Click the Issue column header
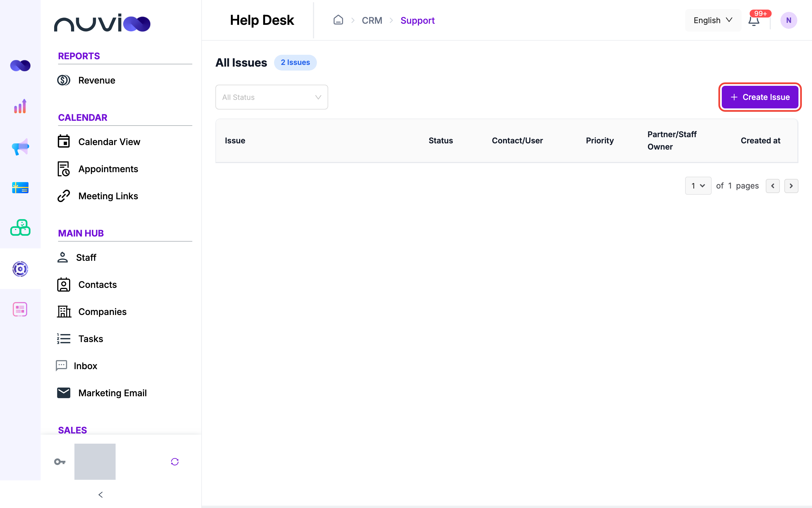Viewport: 812px width, 508px height. click(235, 141)
